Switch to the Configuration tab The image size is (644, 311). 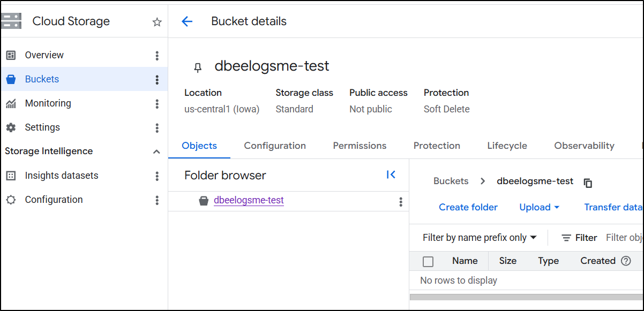point(275,146)
